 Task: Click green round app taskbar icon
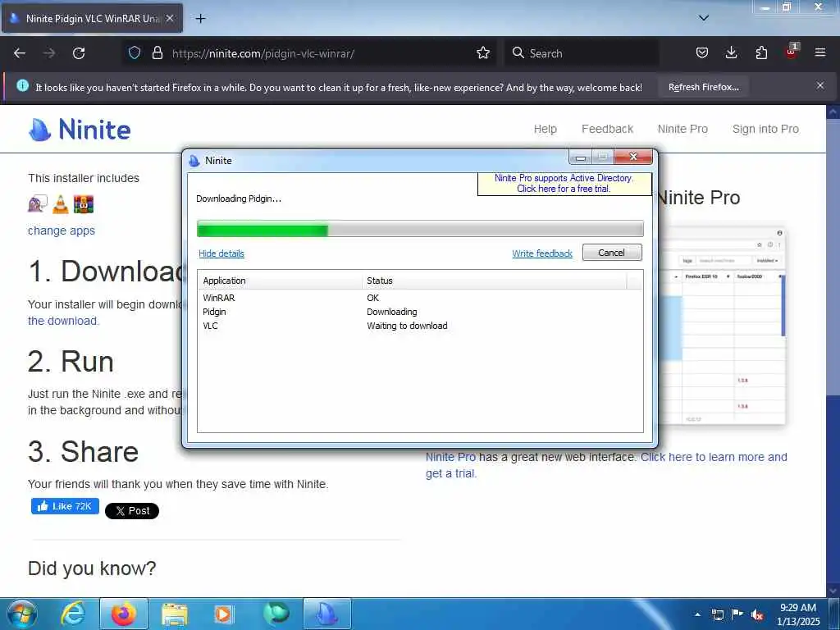point(276,614)
